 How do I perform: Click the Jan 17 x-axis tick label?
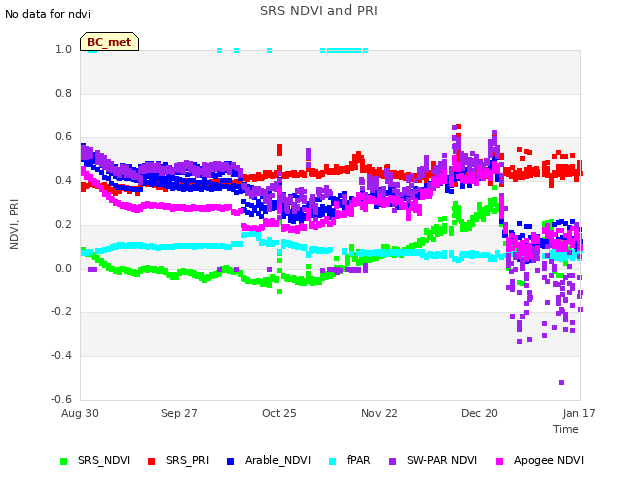579,413
